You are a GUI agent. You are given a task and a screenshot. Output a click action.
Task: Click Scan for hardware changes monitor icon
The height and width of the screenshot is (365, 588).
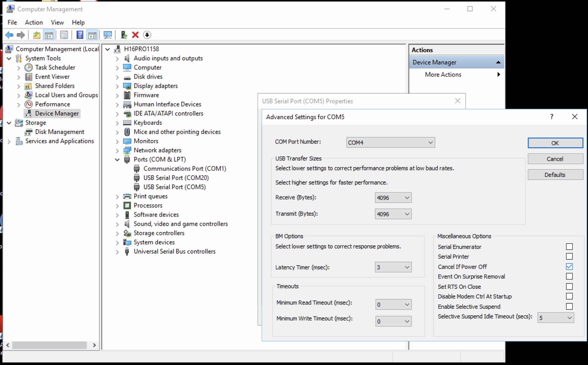(x=108, y=35)
